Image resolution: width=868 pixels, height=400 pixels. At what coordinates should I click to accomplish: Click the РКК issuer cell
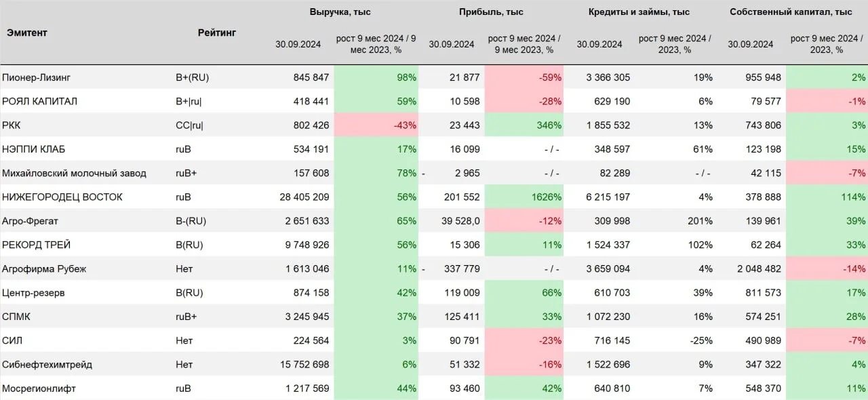(x=12, y=125)
